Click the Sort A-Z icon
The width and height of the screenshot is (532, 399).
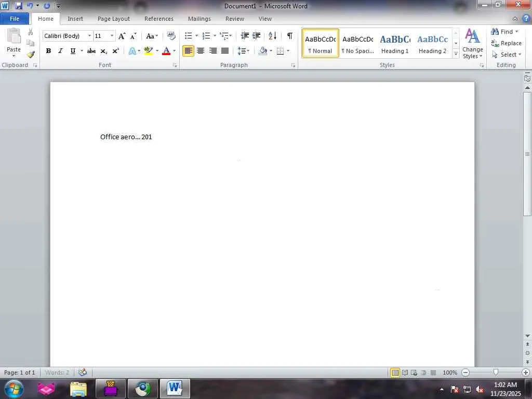[x=272, y=36]
